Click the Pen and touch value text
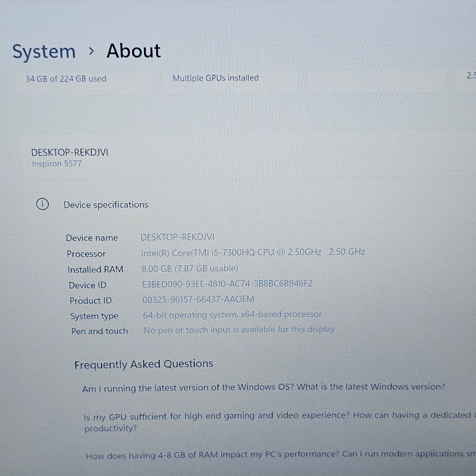This screenshot has width=476, height=476. (x=239, y=330)
